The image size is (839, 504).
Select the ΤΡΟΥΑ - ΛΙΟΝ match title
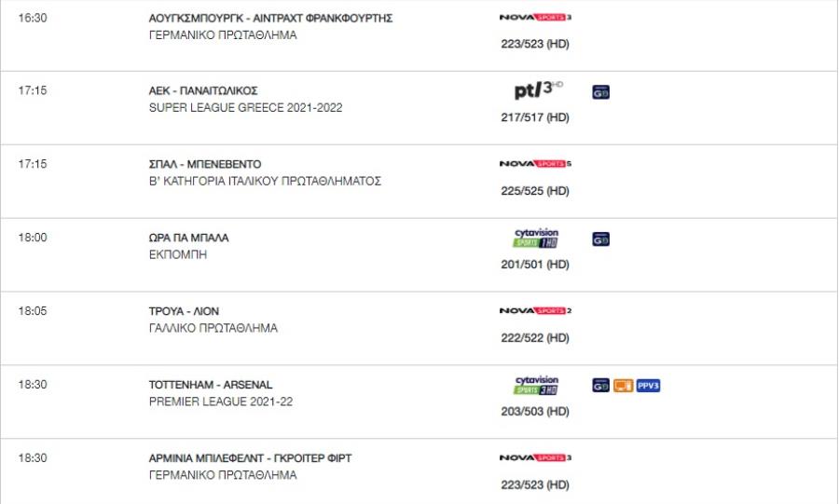(184, 311)
